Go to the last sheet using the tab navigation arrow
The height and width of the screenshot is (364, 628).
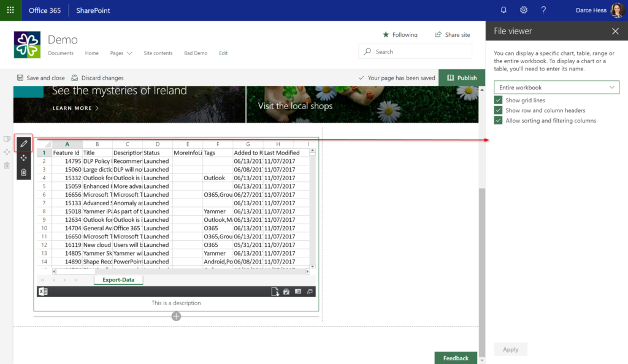[x=75, y=280]
